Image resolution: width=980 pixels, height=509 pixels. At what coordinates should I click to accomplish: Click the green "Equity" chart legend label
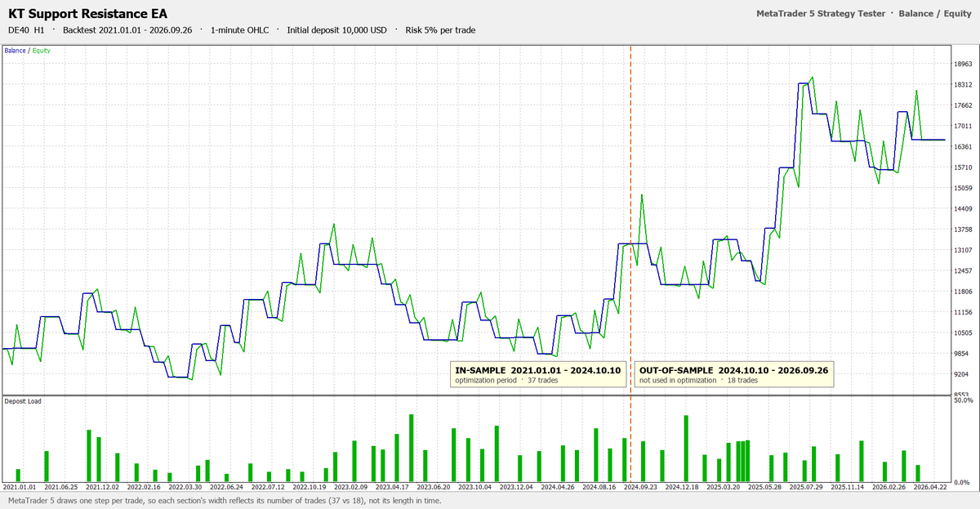point(41,51)
